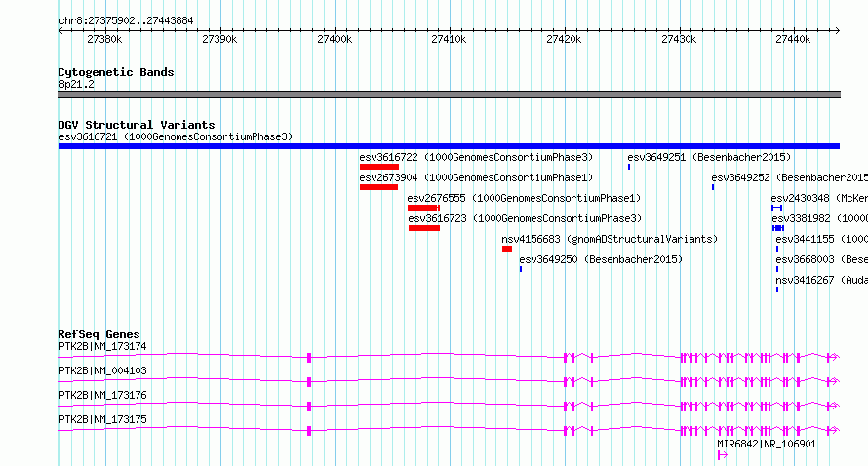The width and height of the screenshot is (868, 466).
Task: Click the first exon block of NM_173175
Action: click(x=309, y=431)
